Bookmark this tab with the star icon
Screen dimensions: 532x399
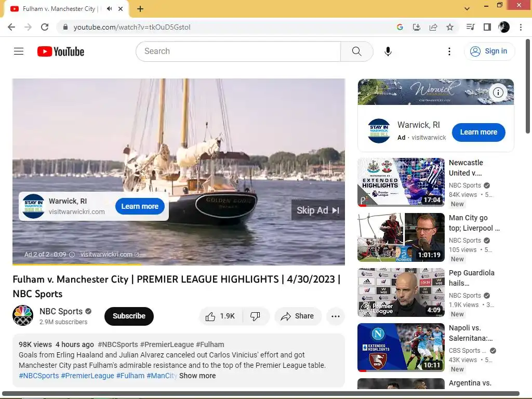[450, 27]
